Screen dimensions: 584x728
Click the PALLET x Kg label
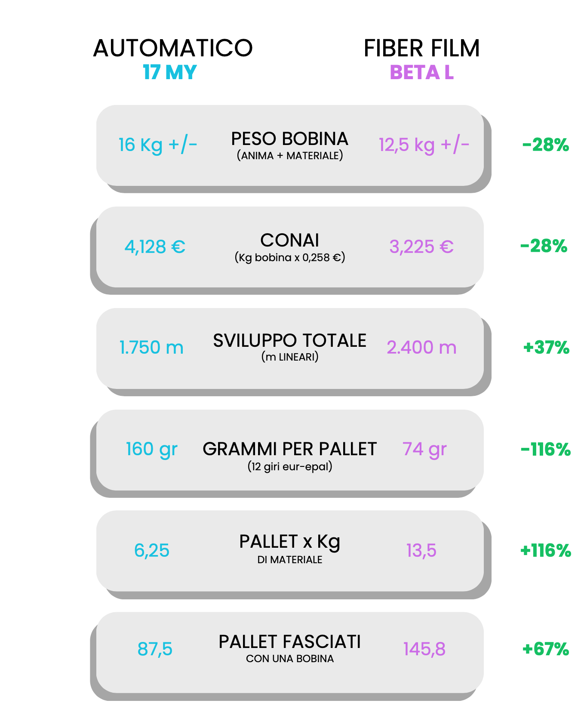tap(290, 542)
